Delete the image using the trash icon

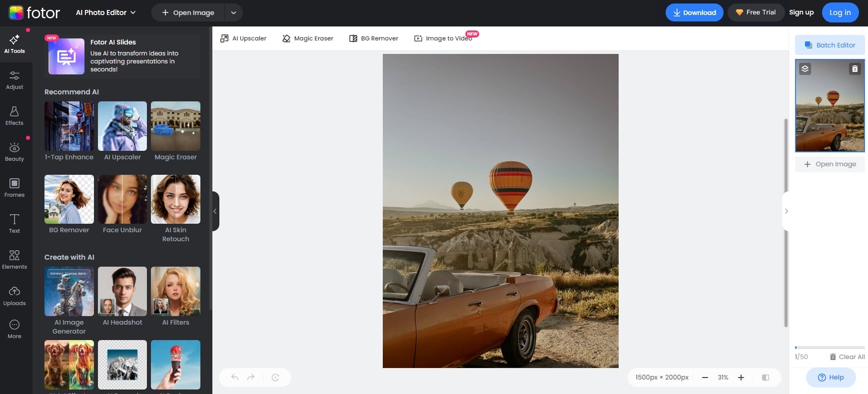pos(855,69)
